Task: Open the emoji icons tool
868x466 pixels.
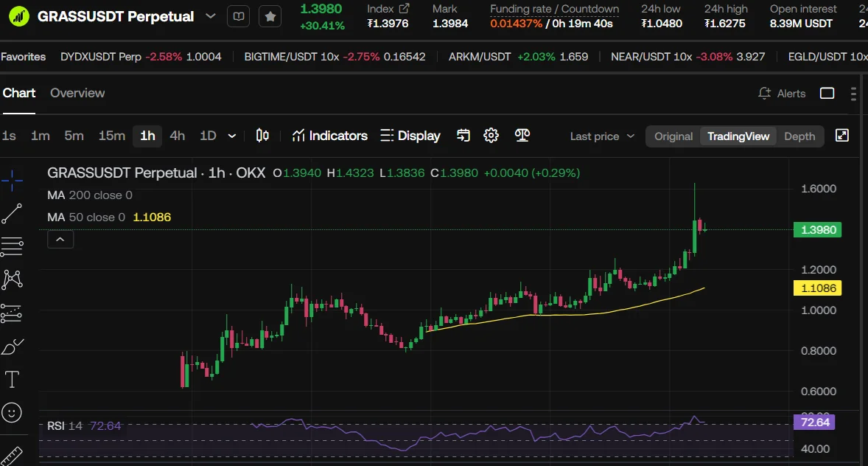Action: (x=12, y=413)
